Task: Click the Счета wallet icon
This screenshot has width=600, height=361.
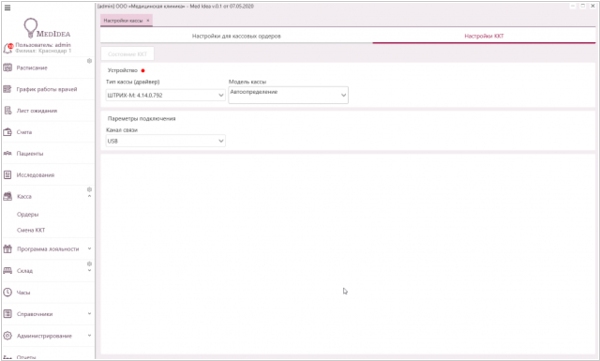Action: pos(8,132)
